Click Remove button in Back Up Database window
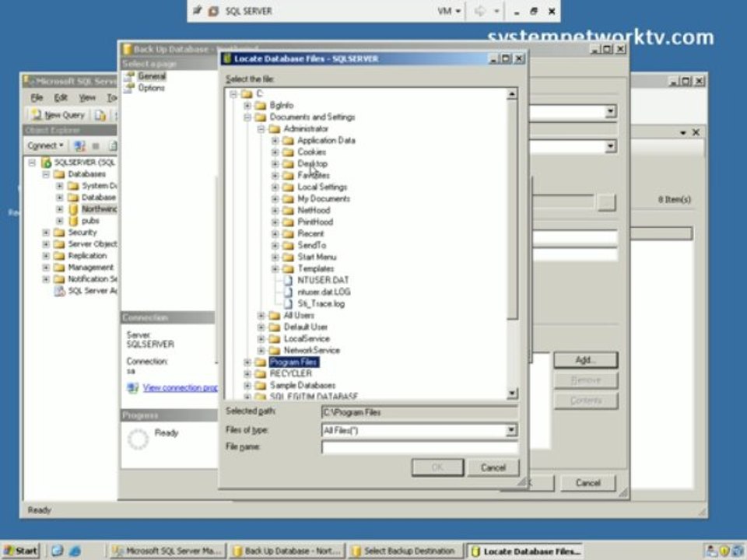 point(585,380)
